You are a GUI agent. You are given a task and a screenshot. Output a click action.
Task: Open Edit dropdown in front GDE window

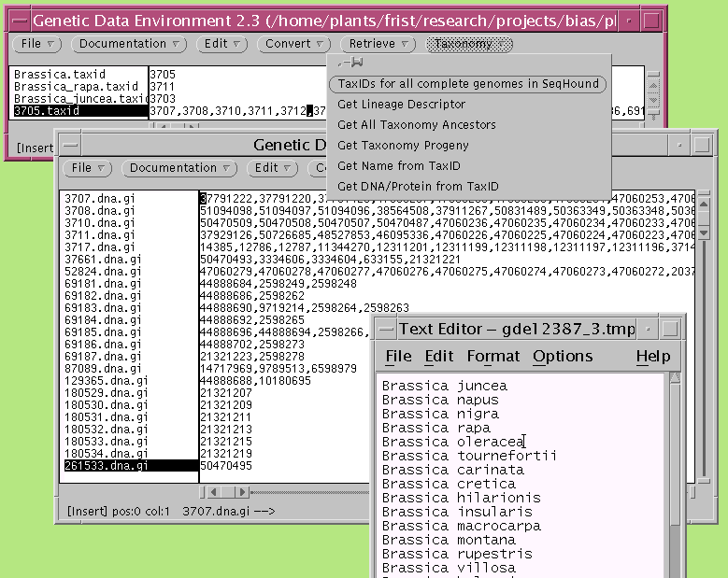pyautogui.click(x=272, y=168)
